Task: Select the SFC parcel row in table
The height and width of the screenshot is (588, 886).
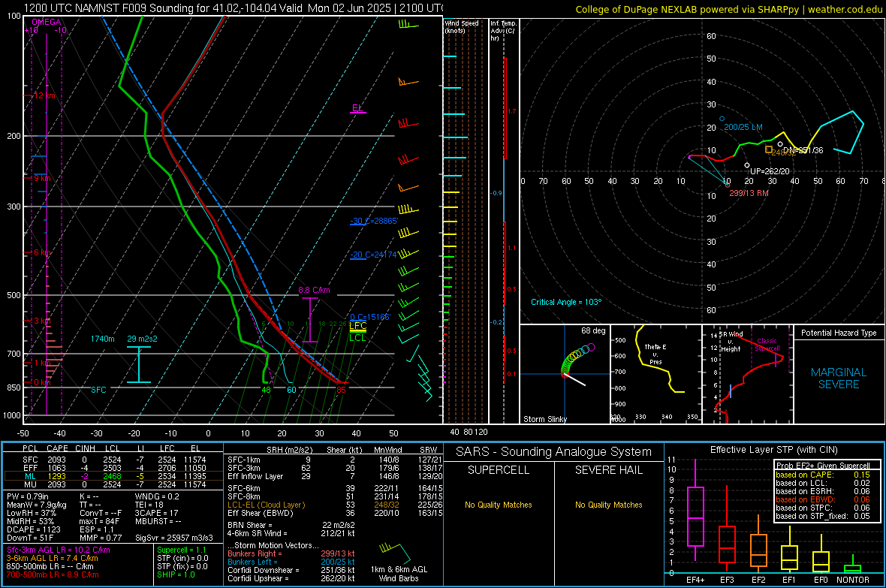Action: coord(113,460)
